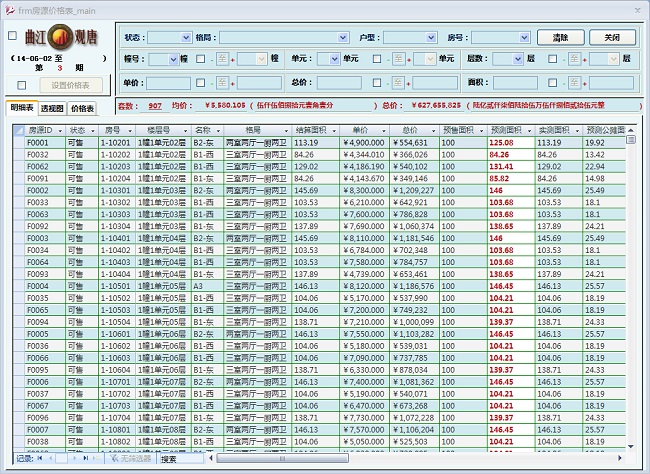Open the 房号 filter dropdown
Viewport: 650px width, 474px height.
(x=524, y=38)
